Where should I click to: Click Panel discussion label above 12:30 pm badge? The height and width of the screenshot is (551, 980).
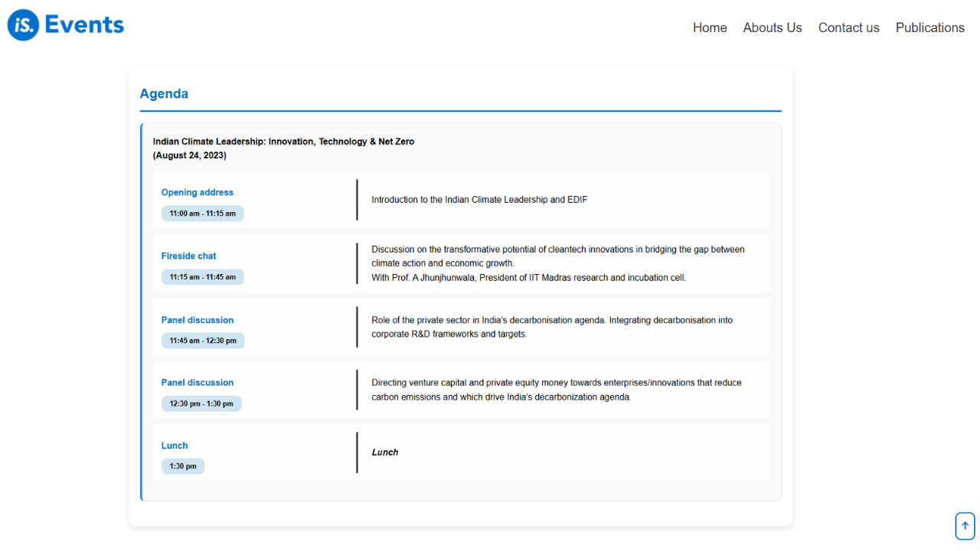pyautogui.click(x=198, y=383)
